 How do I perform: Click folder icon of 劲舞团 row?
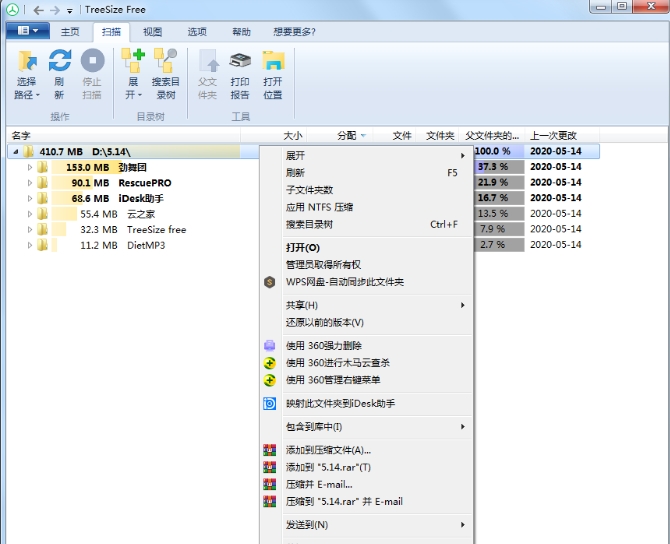pos(42,167)
